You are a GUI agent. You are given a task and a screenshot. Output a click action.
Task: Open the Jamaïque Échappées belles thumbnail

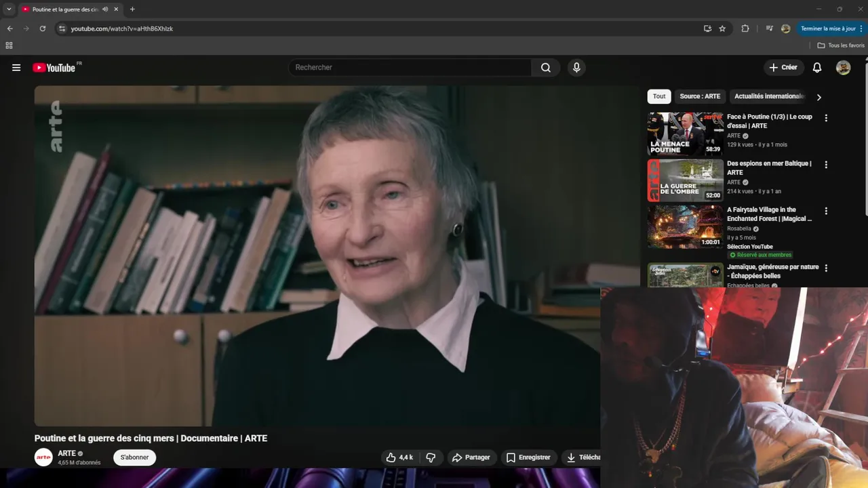coord(685,274)
